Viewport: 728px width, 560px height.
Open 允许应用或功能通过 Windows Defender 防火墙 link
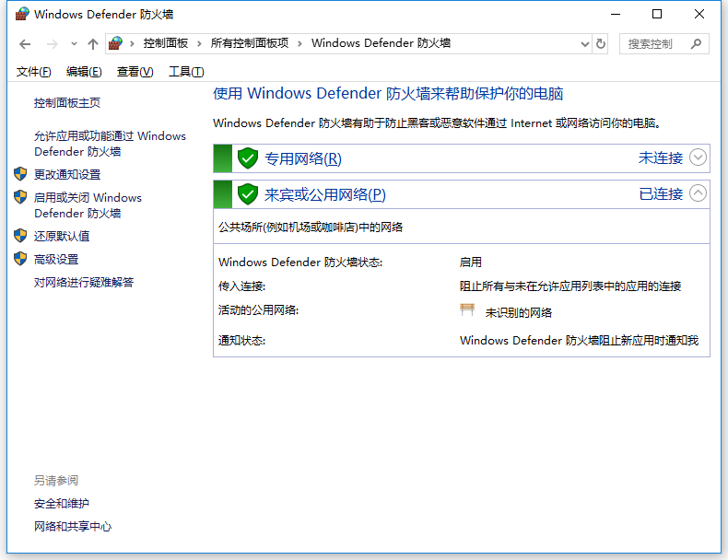click(x=110, y=144)
